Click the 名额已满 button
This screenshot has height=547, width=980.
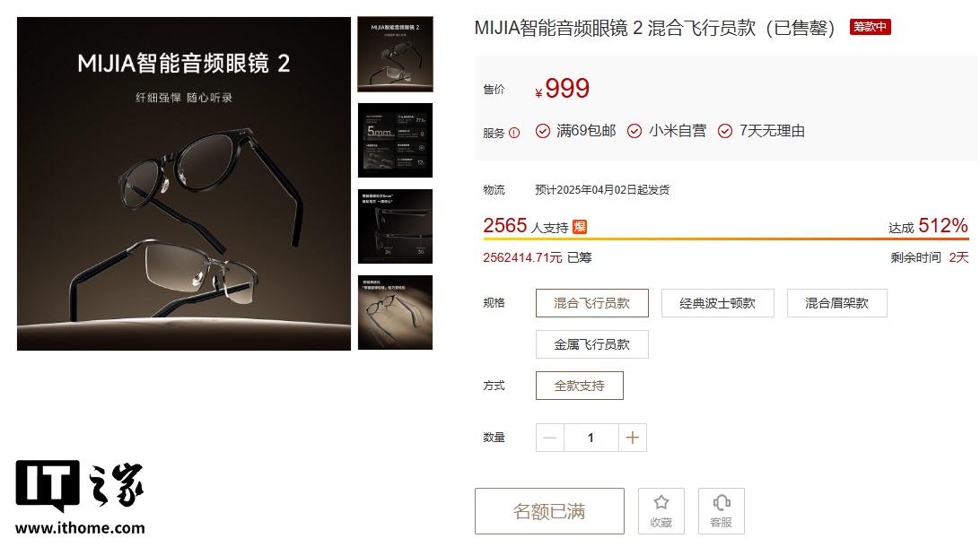(549, 511)
